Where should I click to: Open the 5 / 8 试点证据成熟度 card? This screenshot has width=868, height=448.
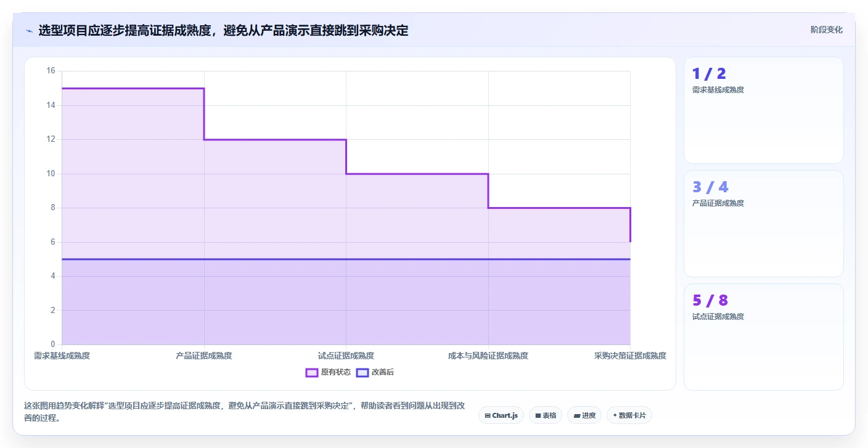[x=764, y=337]
